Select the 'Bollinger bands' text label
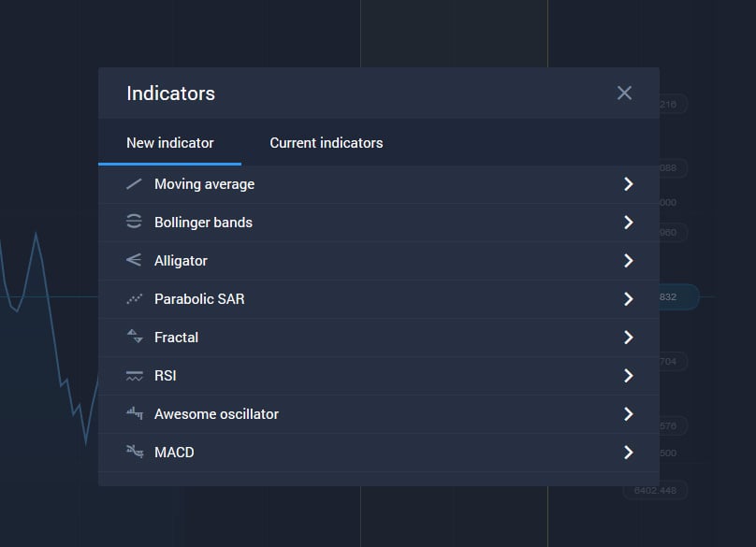The width and height of the screenshot is (756, 547). 203,223
